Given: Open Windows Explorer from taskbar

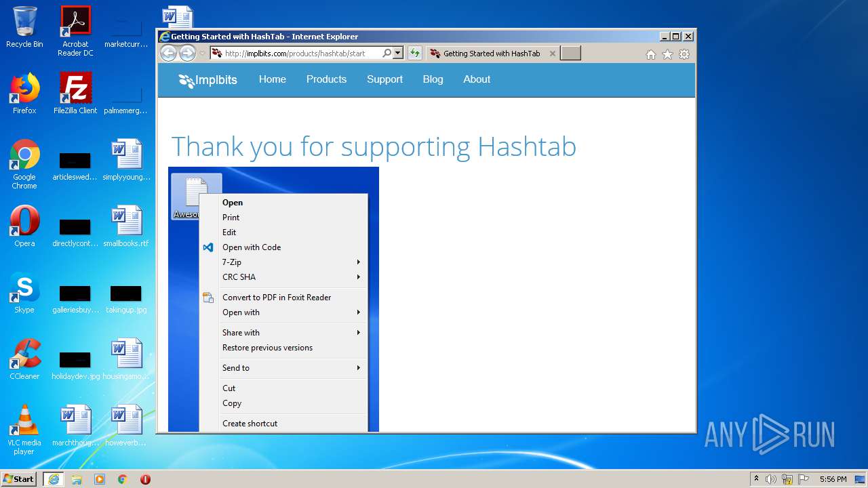Looking at the screenshot, I should (x=77, y=479).
